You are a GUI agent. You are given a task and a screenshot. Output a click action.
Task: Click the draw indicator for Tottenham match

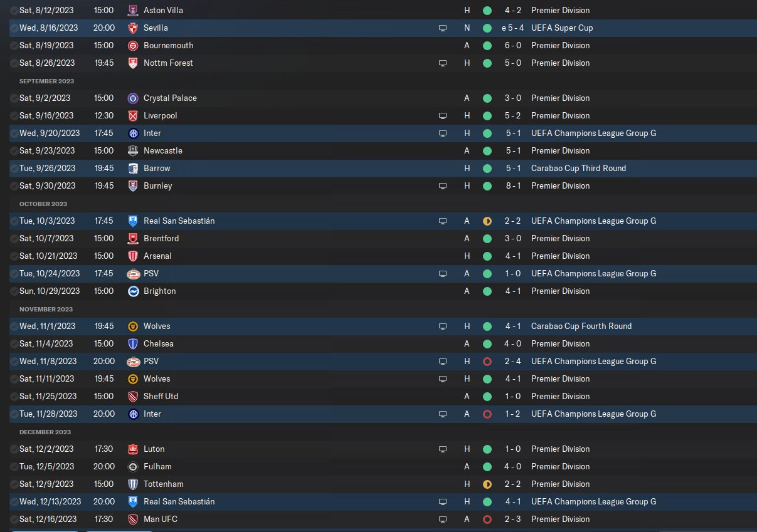coord(487,484)
